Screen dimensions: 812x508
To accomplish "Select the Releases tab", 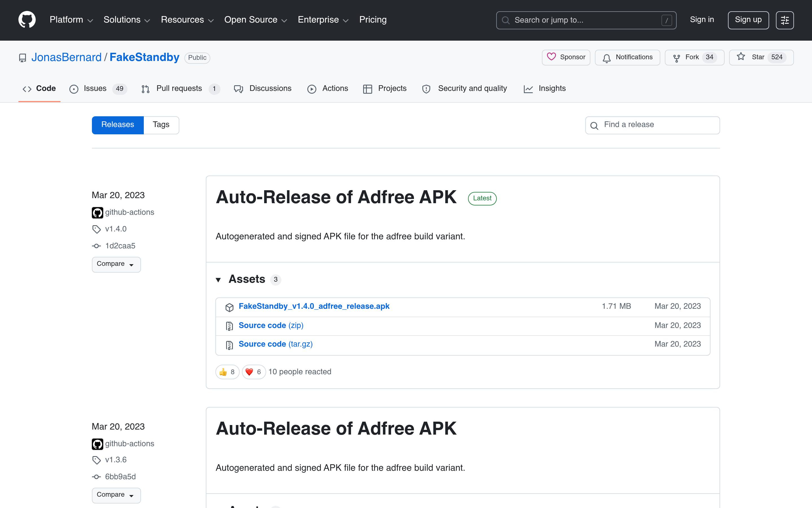I will tap(118, 125).
